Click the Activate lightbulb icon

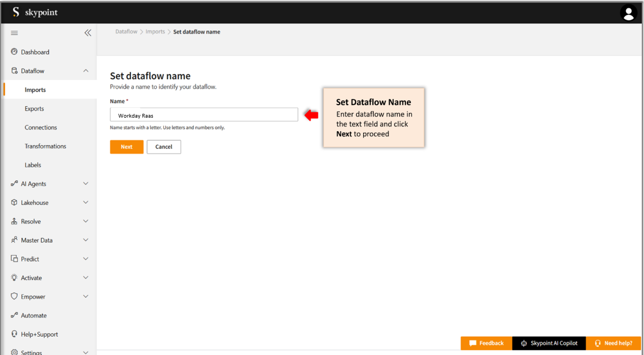pos(15,278)
